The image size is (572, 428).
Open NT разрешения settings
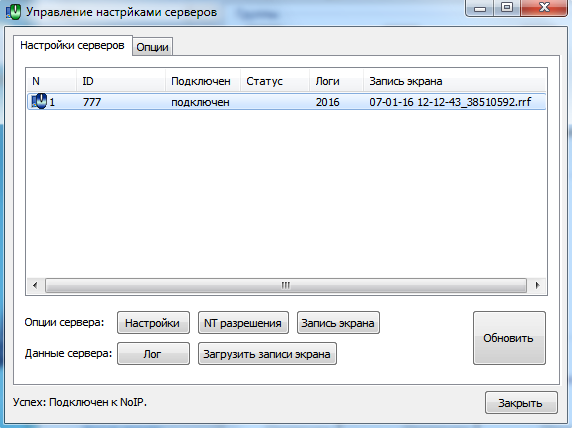[243, 323]
